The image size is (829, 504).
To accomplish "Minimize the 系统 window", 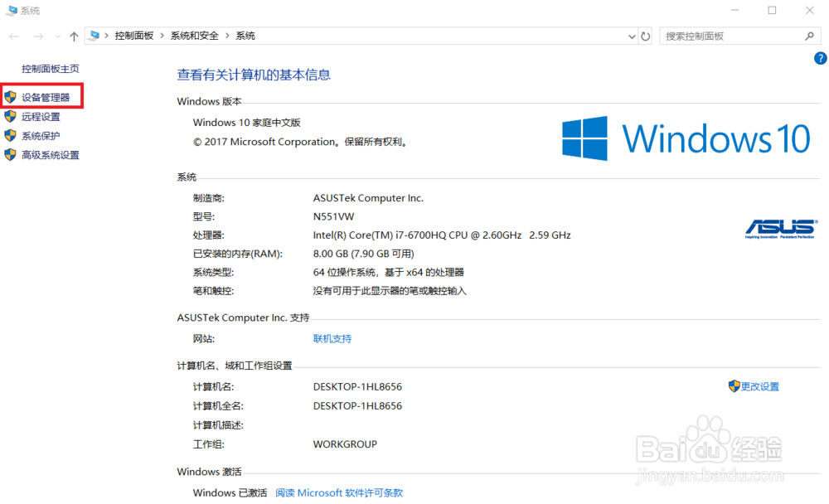I will point(734,10).
